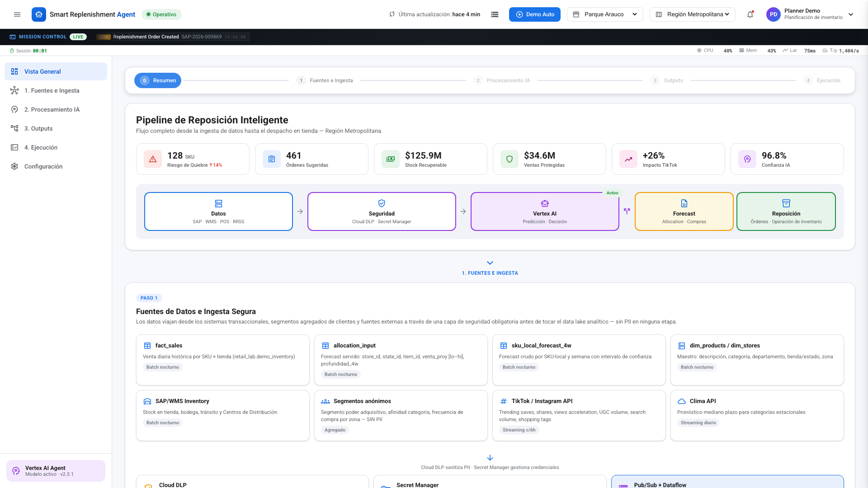Open the Parque Arauco store dropdown
This screenshot has width=868, height=488.
tap(605, 14)
